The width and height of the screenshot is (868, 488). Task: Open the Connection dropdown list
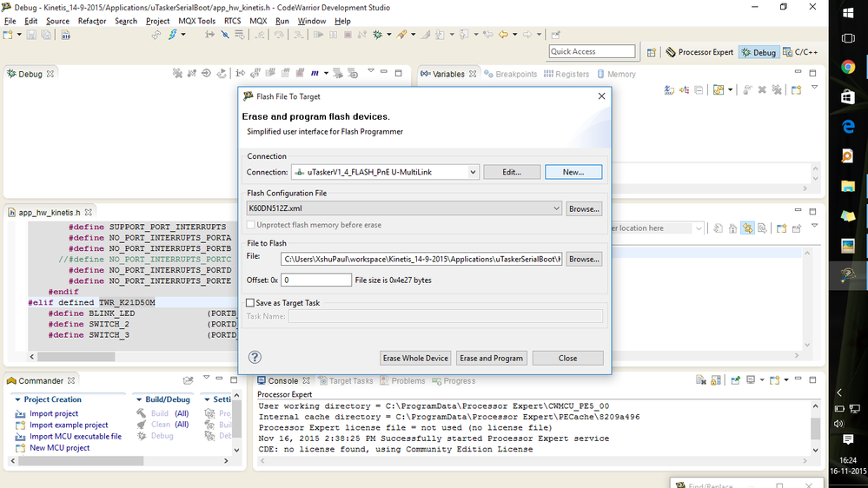coord(473,172)
